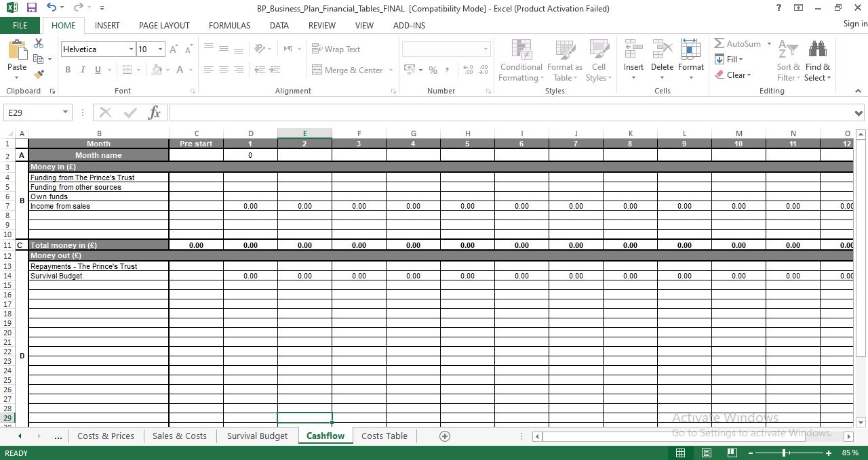Open the font size dropdown

click(160, 49)
